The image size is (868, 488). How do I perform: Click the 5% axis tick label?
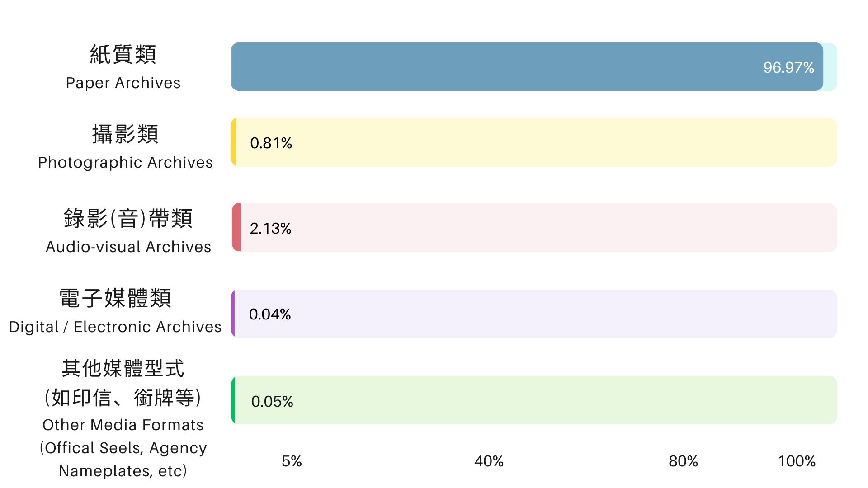(292, 461)
